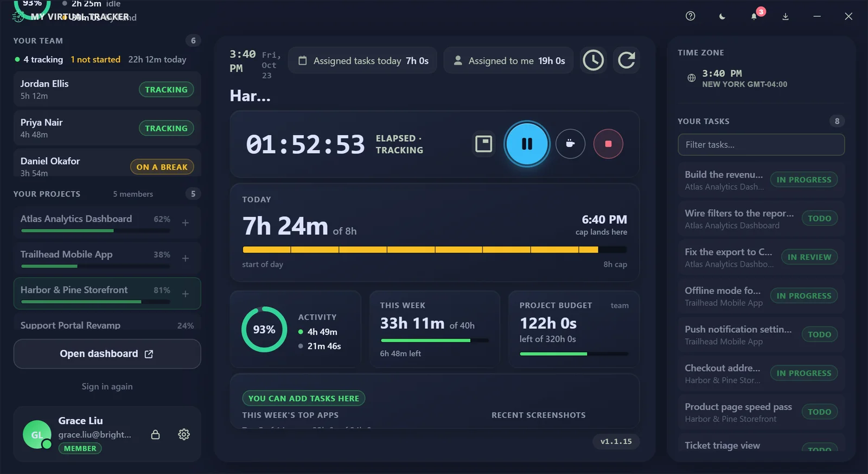Click the refresh circular arrow button

tap(627, 60)
